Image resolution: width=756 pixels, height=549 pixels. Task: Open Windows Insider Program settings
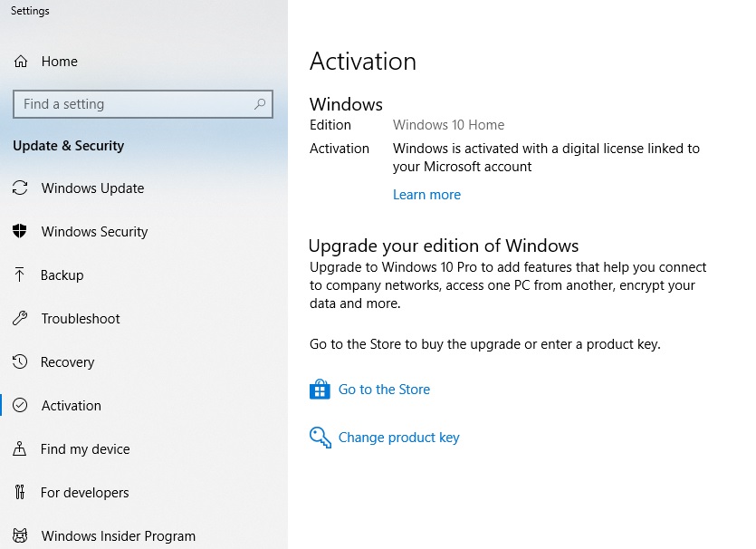click(x=119, y=536)
